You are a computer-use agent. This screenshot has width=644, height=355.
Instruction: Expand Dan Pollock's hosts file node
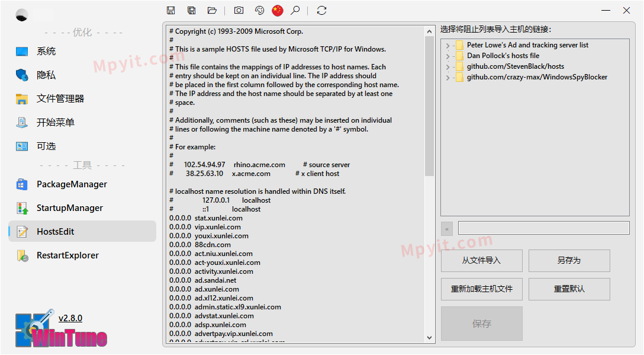[447, 56]
